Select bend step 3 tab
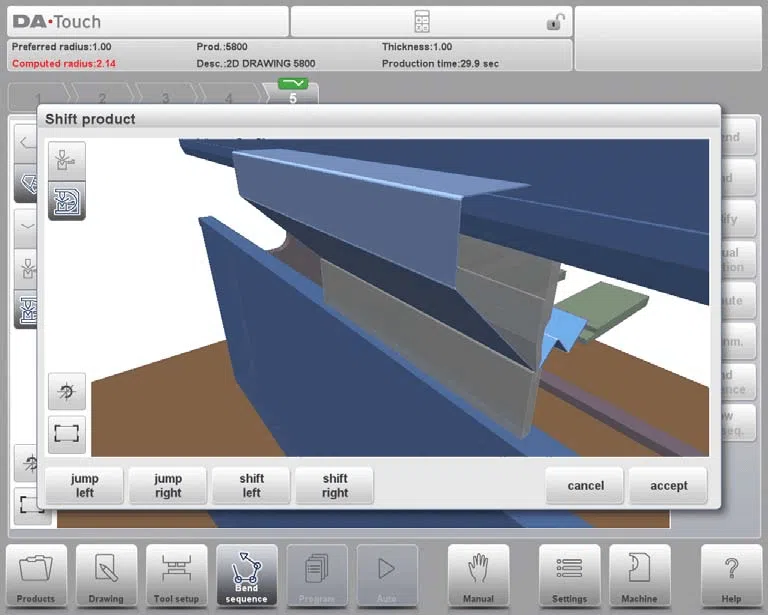The width and height of the screenshot is (768, 615). click(165, 97)
